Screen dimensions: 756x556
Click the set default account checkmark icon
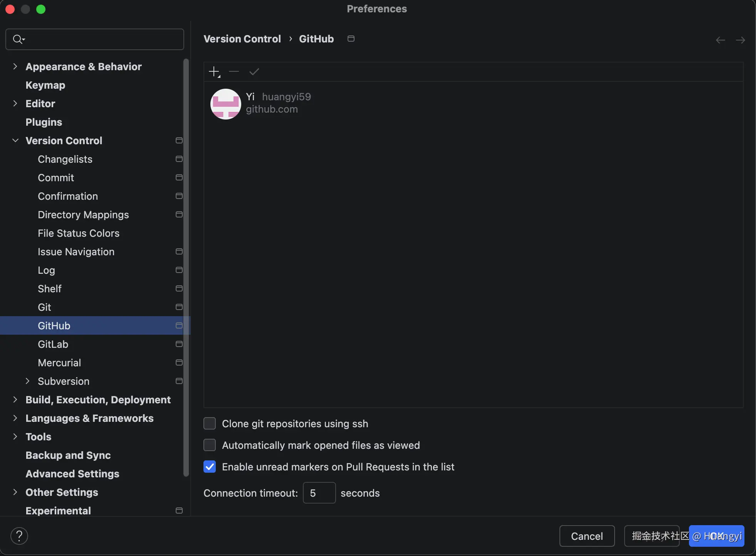point(254,72)
